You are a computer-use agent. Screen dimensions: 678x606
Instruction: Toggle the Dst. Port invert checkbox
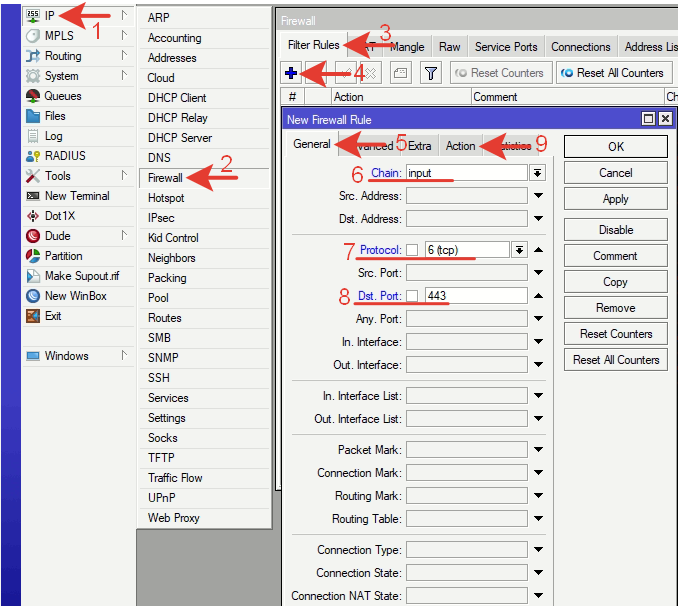(412, 296)
